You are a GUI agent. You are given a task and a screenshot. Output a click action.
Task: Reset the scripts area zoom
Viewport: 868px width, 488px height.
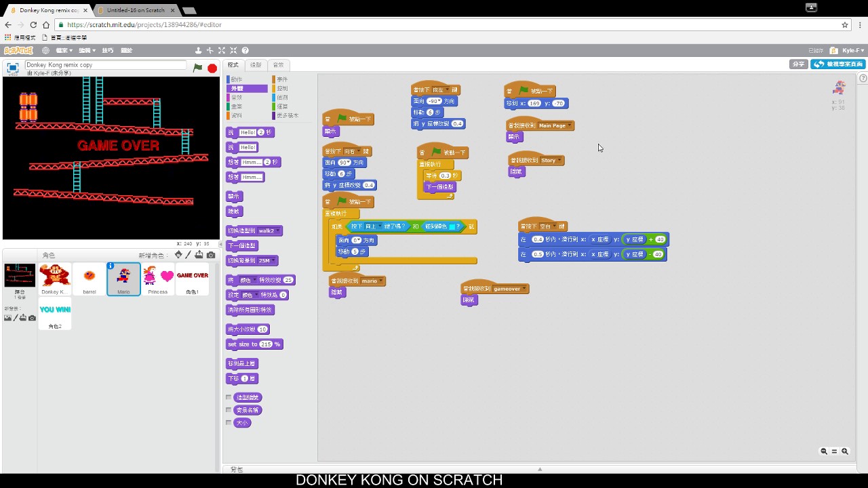coord(834,451)
